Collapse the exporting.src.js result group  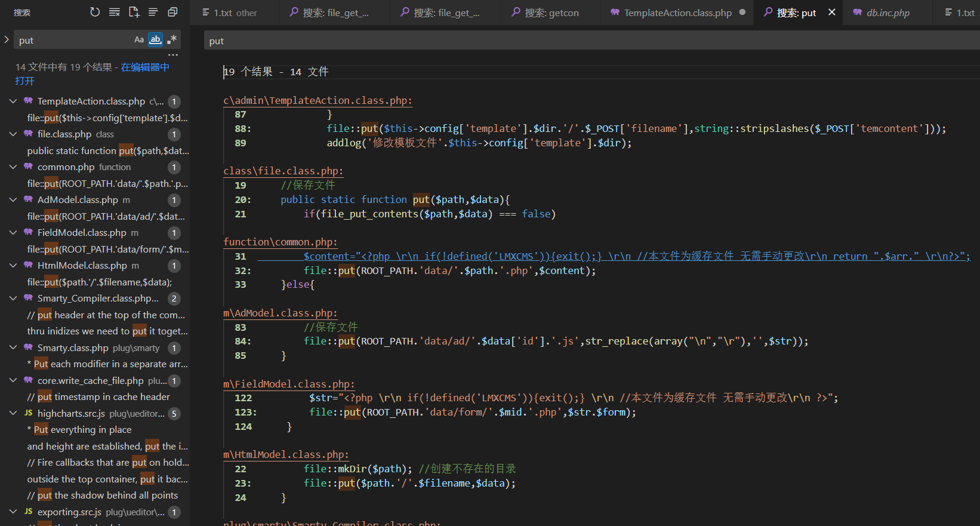point(13,512)
